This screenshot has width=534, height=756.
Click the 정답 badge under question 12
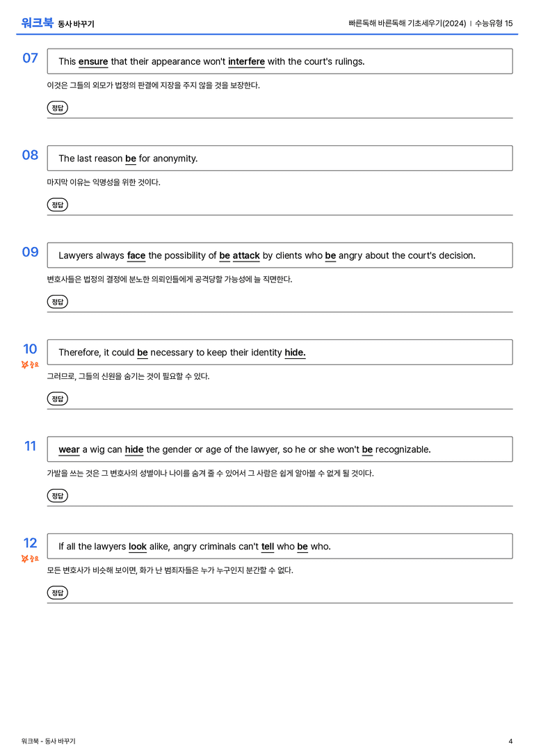(57, 592)
